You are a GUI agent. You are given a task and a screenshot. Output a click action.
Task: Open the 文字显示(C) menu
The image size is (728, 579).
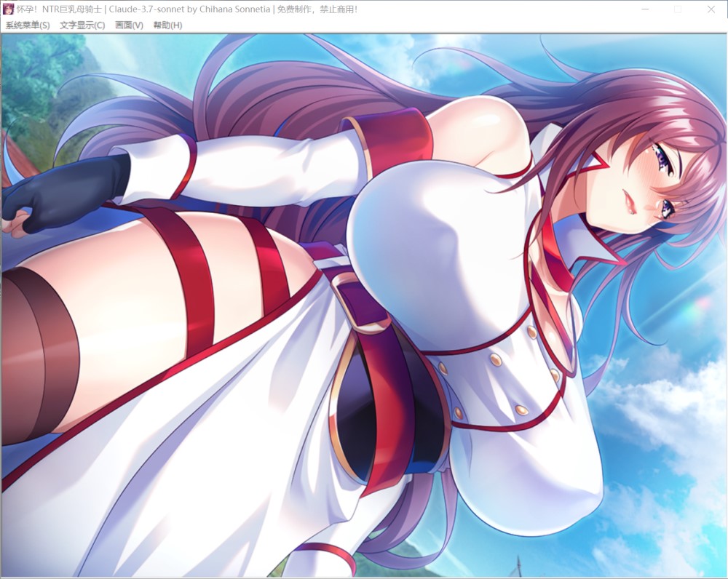tap(82, 25)
